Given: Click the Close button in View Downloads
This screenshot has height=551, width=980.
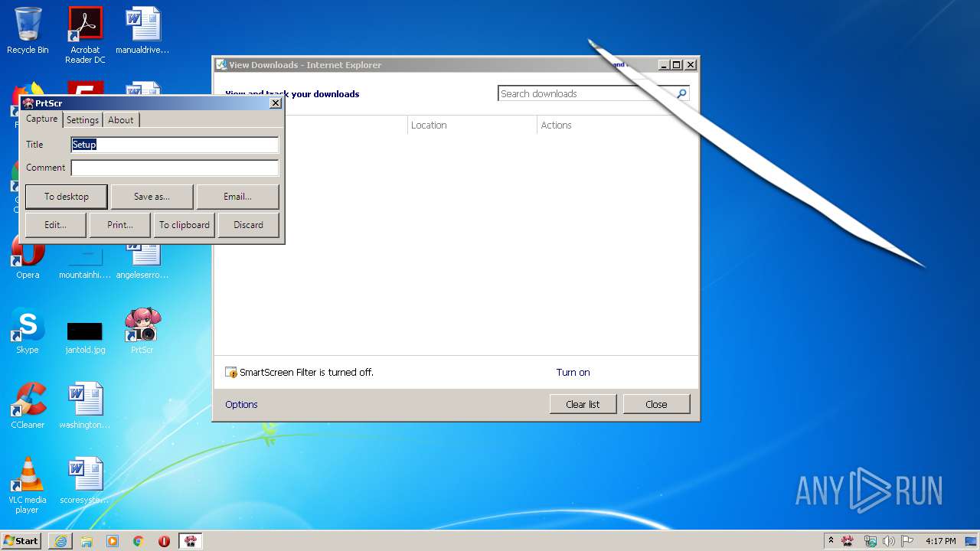Looking at the screenshot, I should pyautogui.click(x=656, y=404).
